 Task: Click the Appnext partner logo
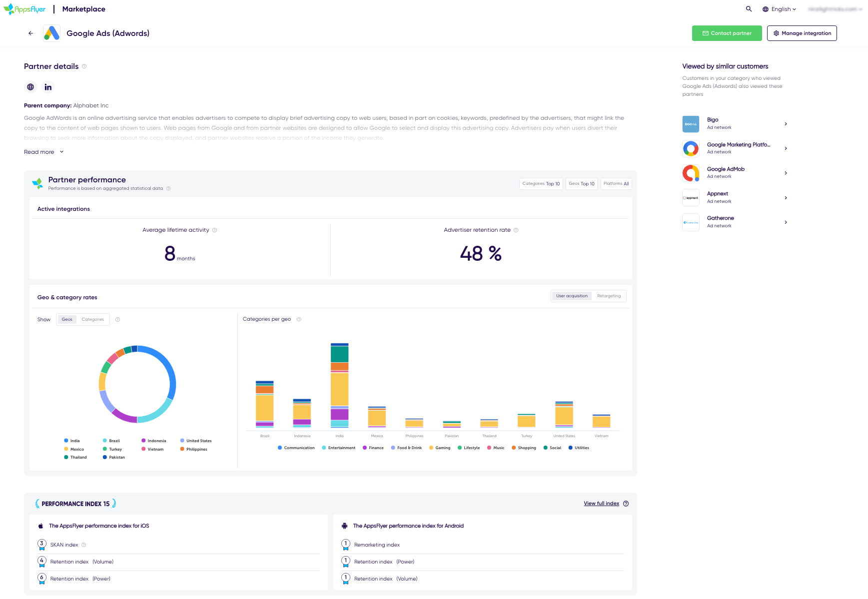coord(691,198)
